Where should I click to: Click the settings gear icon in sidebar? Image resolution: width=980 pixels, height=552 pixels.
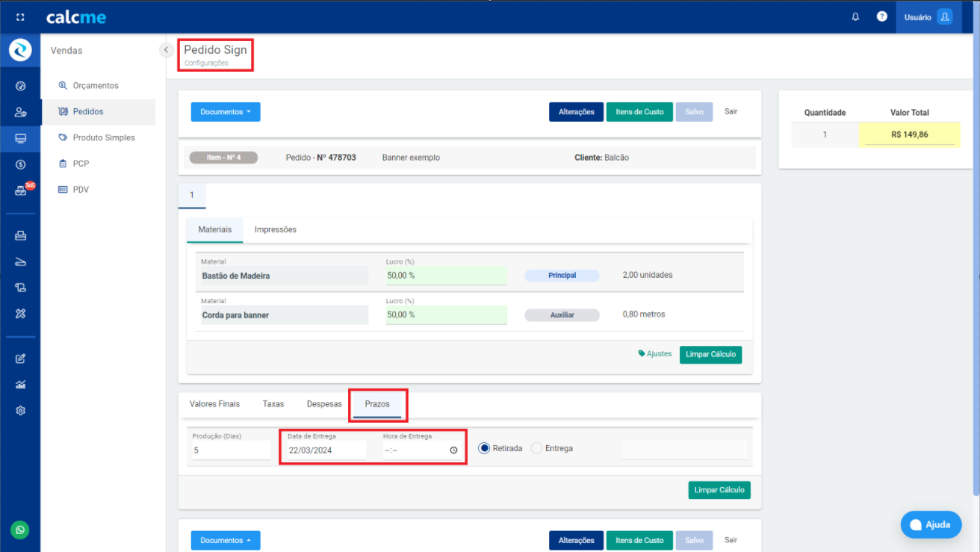tap(20, 410)
